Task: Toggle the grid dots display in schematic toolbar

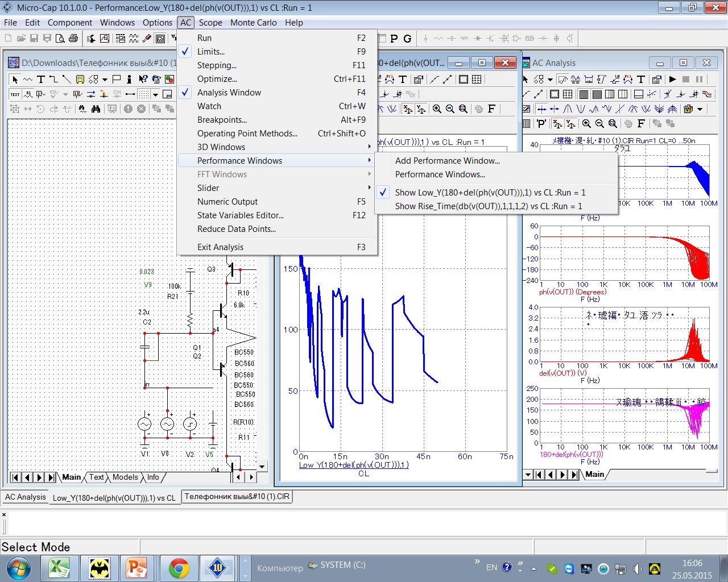Action: pyautogui.click(x=143, y=94)
